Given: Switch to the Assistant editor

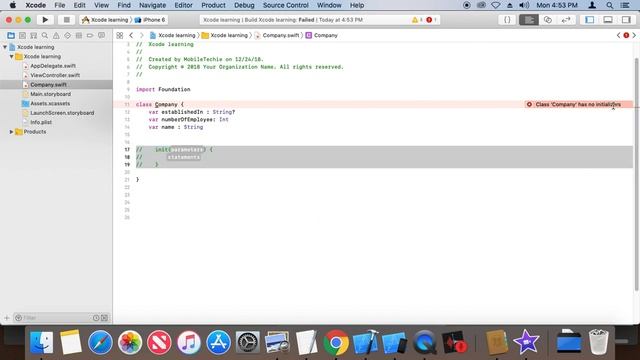Looking at the screenshot, I should 547,20.
